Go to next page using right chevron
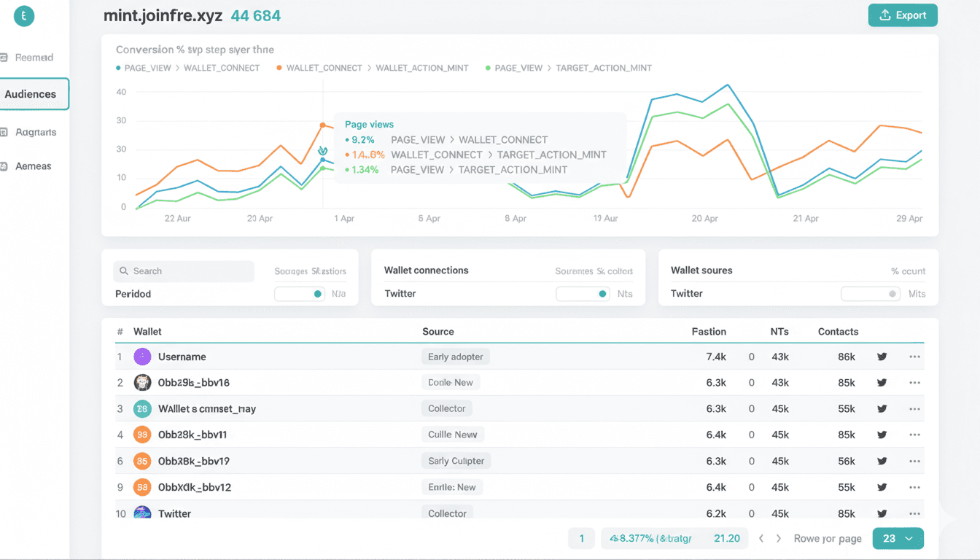 pos(778,538)
